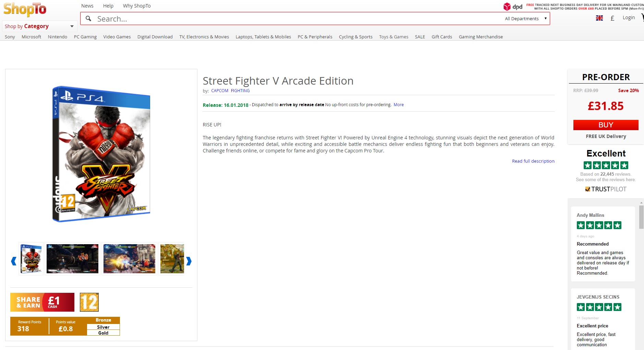Click the Reward Points 318 box
This screenshot has width=644, height=350.
click(29, 326)
